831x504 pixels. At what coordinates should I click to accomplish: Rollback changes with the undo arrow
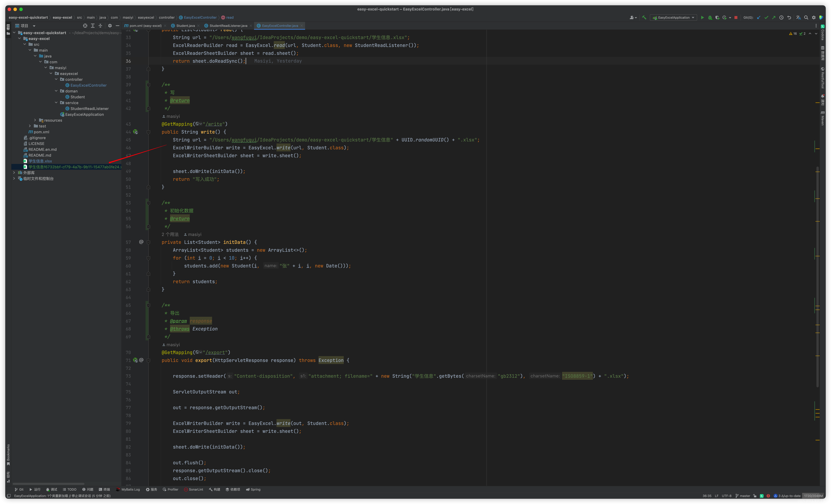pyautogui.click(x=789, y=17)
